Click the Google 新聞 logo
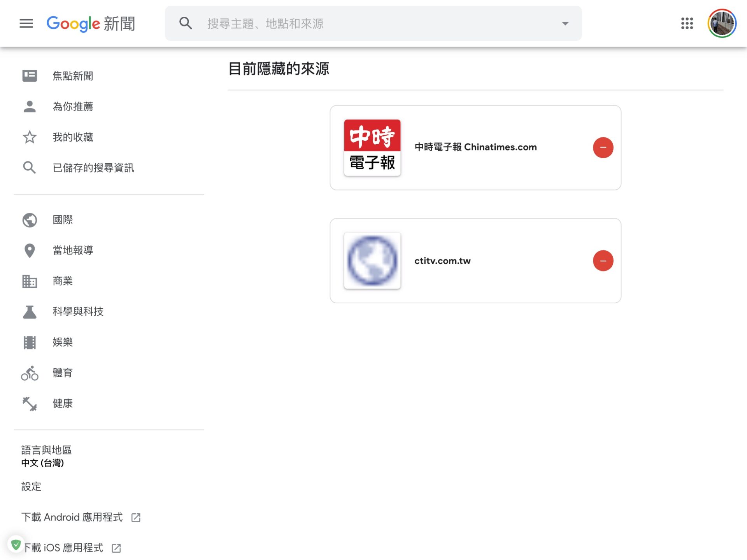This screenshot has width=747, height=560. coord(91,23)
